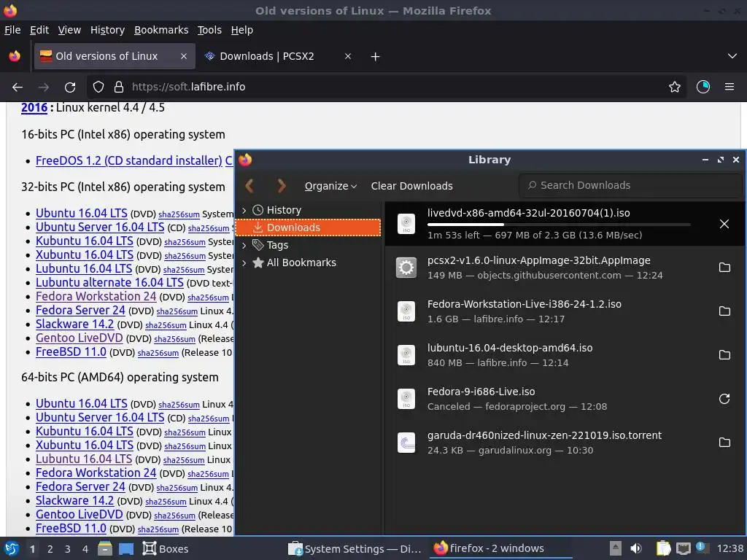Open 32-bit Gentoo LiveDVD link

click(x=79, y=338)
